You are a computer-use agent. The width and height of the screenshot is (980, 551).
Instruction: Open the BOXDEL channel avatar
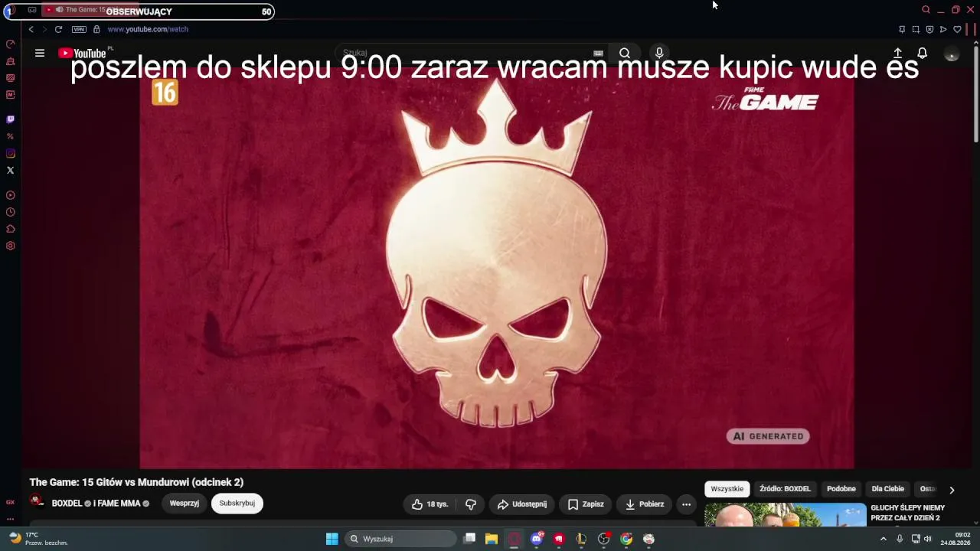coord(37,501)
